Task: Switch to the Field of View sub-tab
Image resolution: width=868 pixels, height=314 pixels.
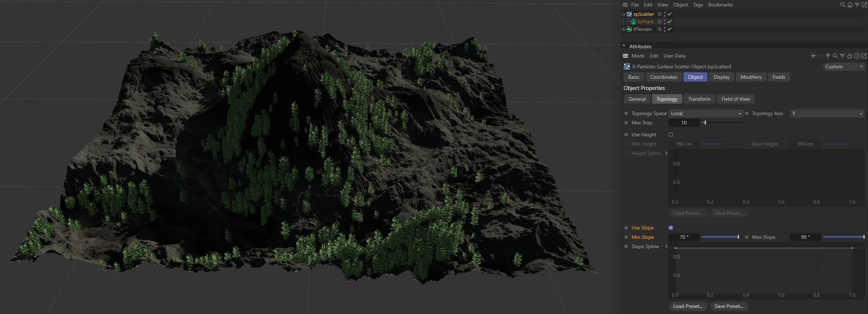Action: [736, 99]
